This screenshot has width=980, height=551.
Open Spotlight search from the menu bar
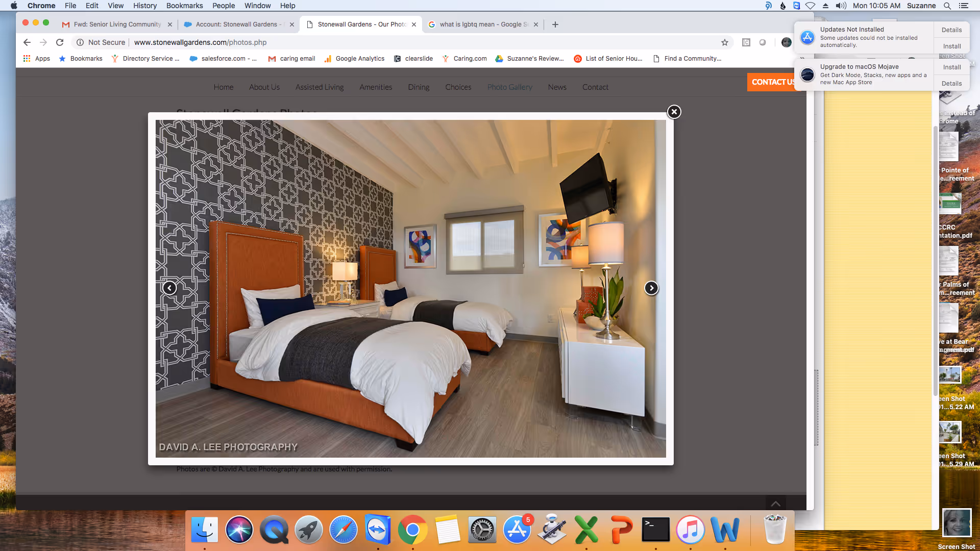947,6
